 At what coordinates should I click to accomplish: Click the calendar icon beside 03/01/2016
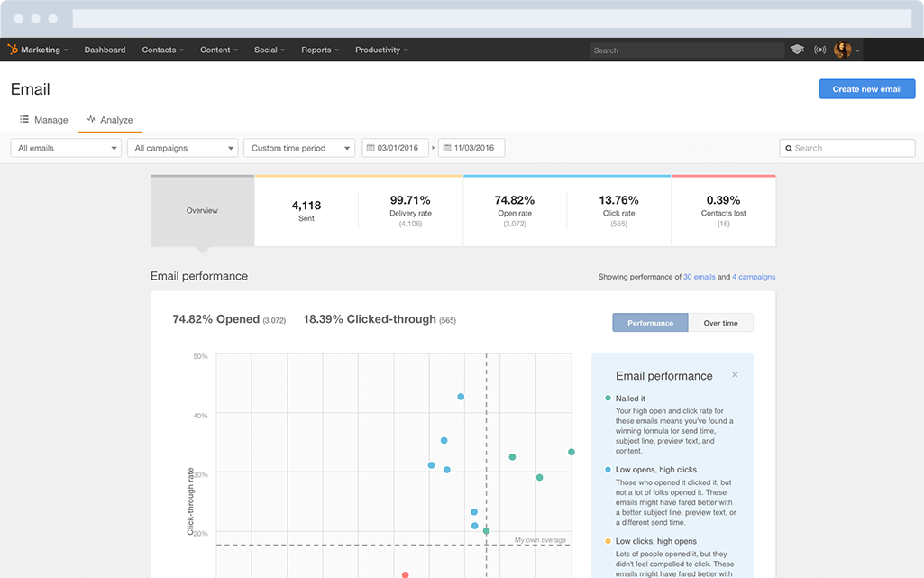[373, 147]
